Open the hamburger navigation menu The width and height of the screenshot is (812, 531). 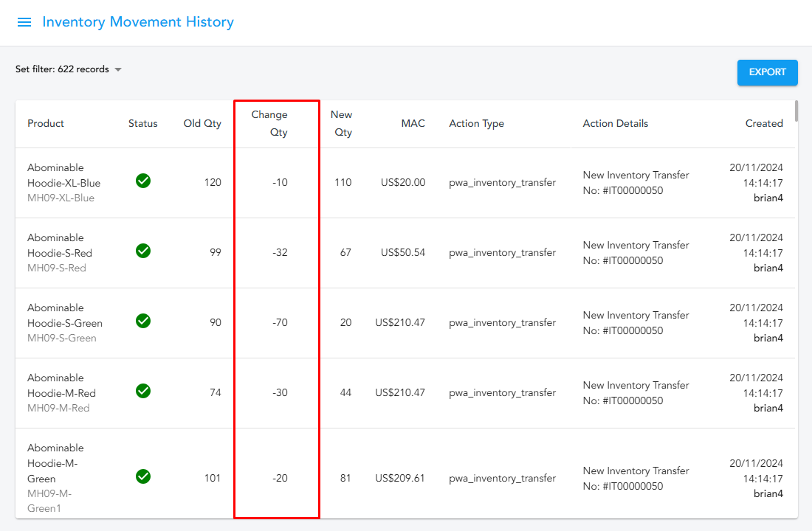[x=24, y=22]
